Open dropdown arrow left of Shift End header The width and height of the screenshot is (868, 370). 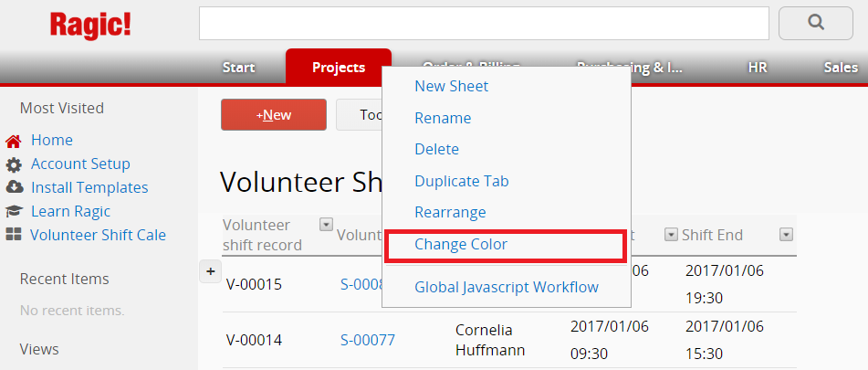[671, 234]
